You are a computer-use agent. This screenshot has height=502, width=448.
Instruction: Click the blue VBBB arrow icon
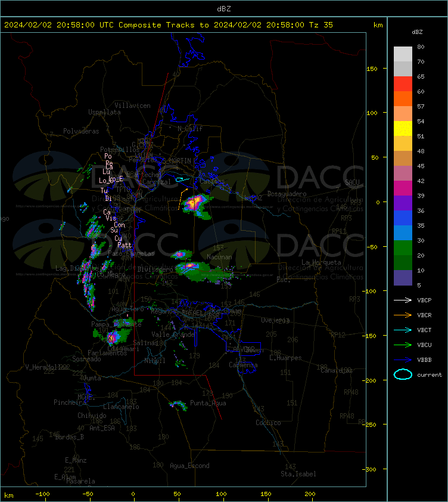[403, 360]
